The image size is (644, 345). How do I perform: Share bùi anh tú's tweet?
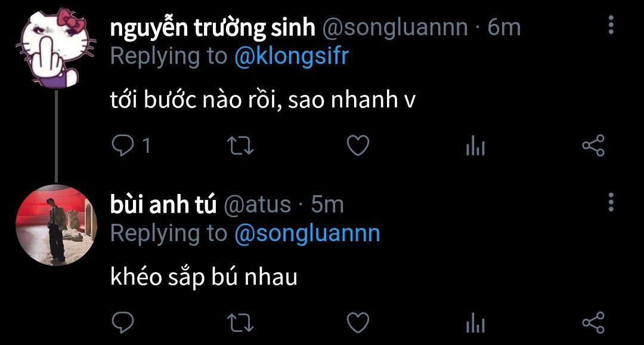pyautogui.click(x=593, y=322)
